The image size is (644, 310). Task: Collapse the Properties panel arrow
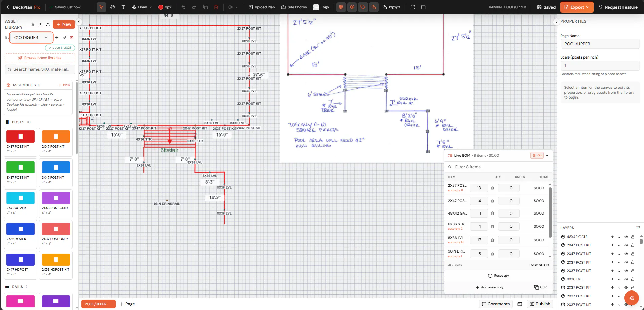click(556, 22)
